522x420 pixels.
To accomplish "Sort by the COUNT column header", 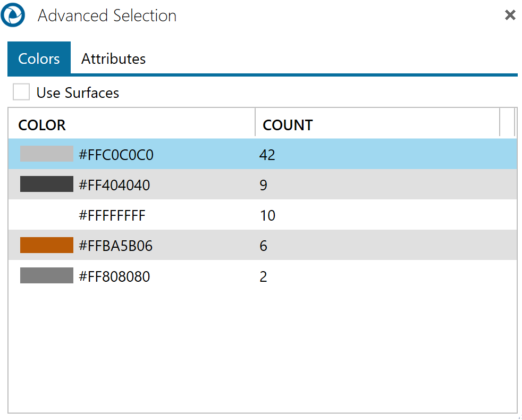I will point(288,125).
